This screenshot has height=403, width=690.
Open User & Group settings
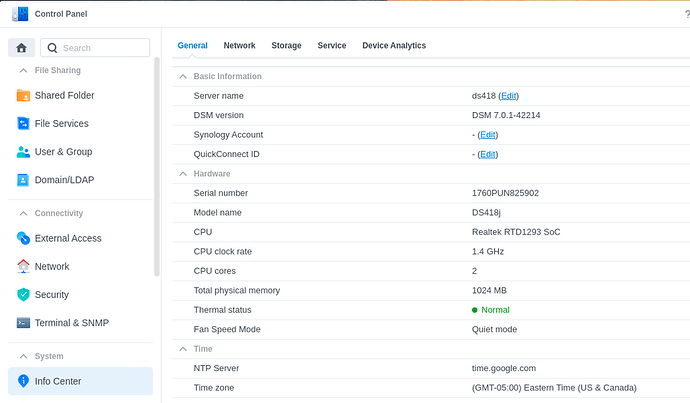click(63, 152)
